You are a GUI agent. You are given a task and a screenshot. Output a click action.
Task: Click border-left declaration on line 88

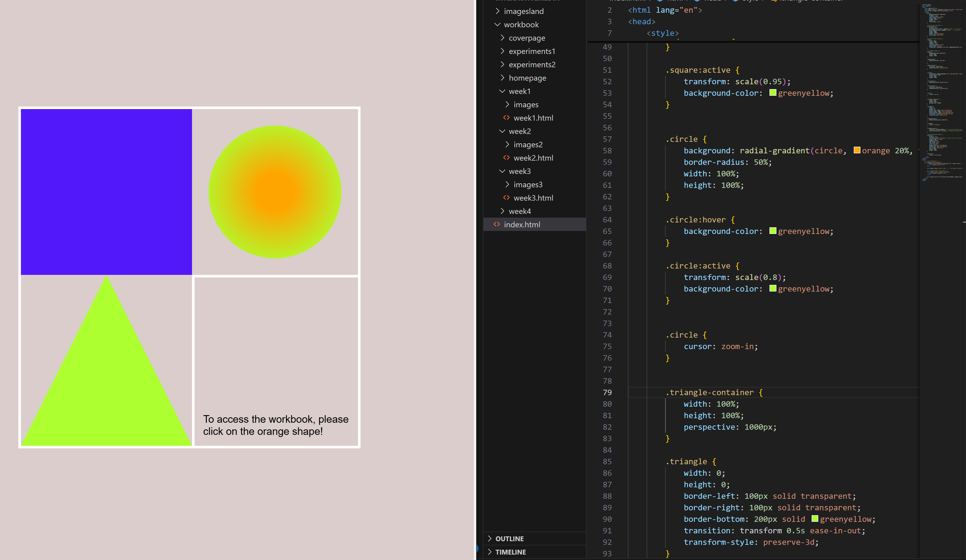[770, 496]
